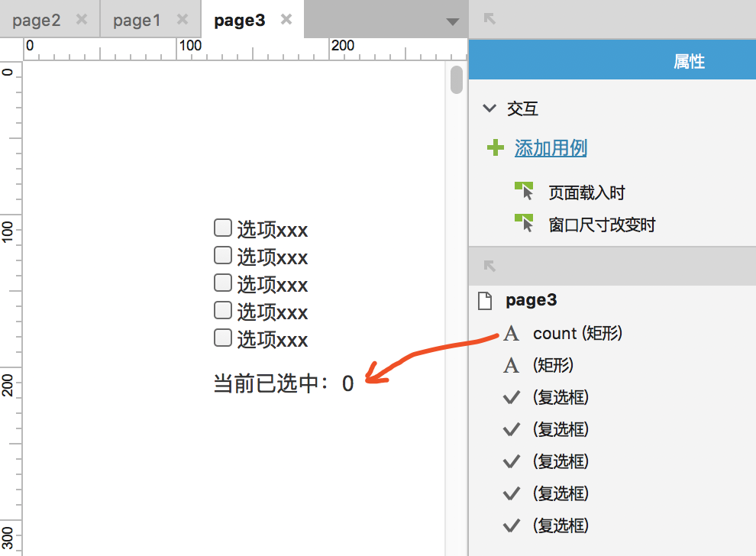Click the first (复选框) checkmark icon in outline
The width and height of the screenshot is (756, 556).
[x=511, y=397]
